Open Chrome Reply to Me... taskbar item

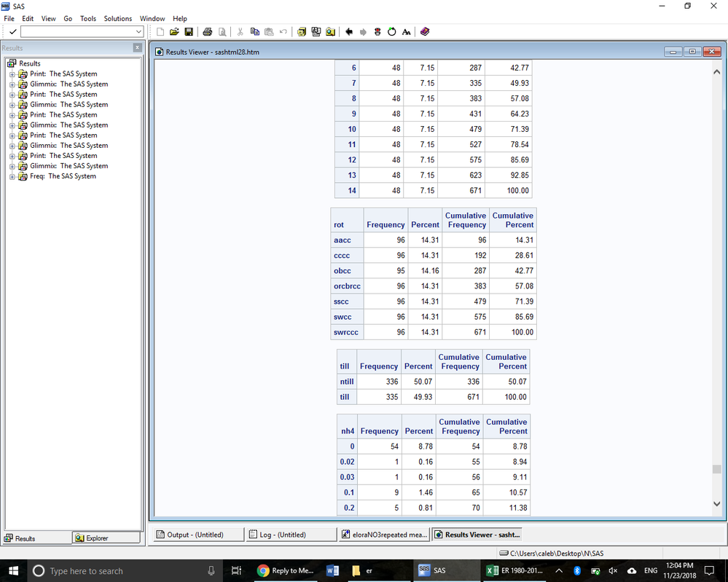coord(286,570)
